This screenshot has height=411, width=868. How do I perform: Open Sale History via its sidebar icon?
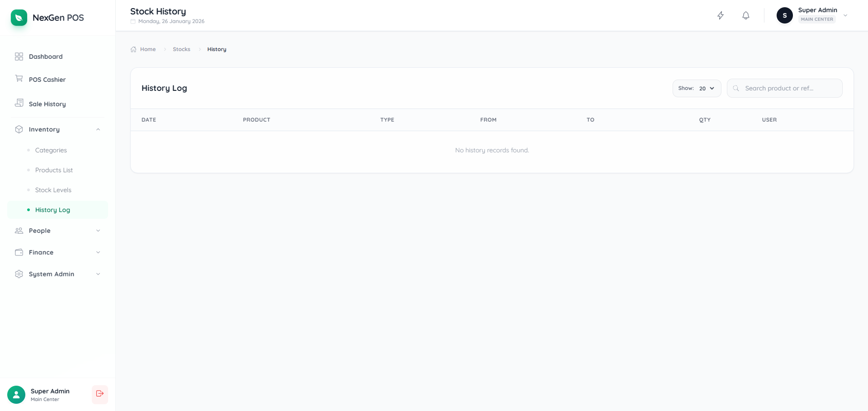19,103
